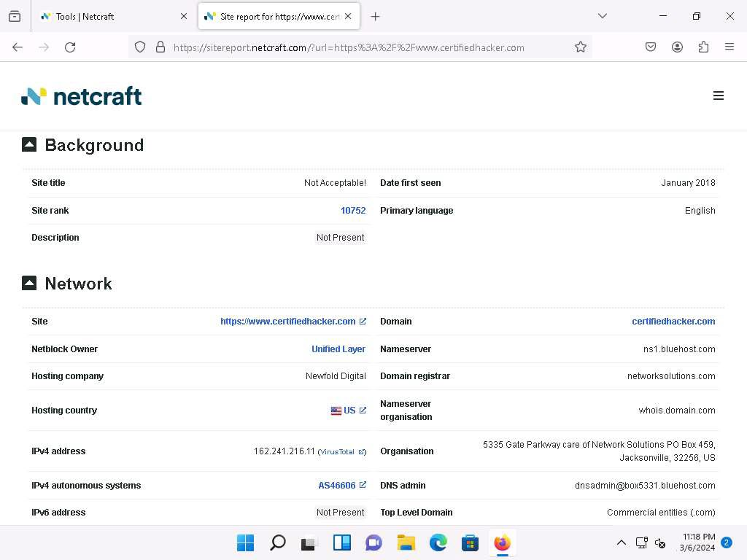747x560 pixels.
Task: Bookmark this page with the star icon
Action: 581,47
